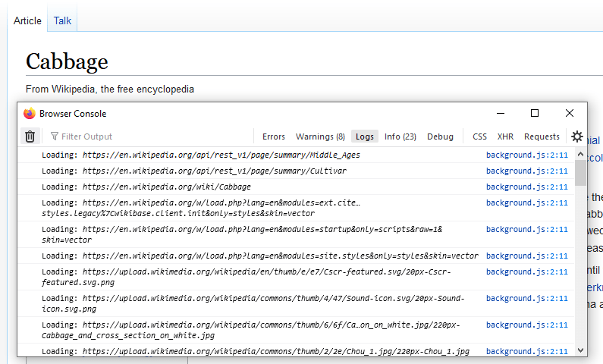Screen dimensions: 603x364
Task: Toggle the Logs filter button
Action: (365, 136)
